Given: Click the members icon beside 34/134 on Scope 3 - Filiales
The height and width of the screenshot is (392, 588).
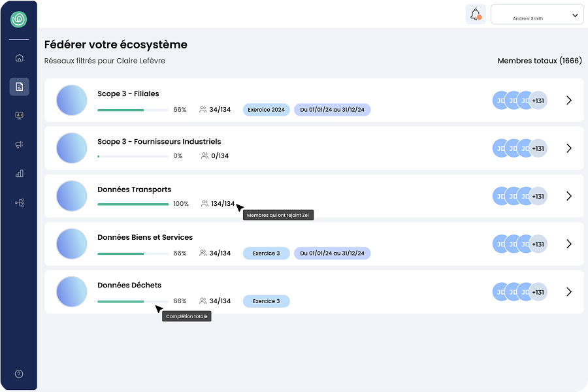Looking at the screenshot, I should pyautogui.click(x=203, y=109).
